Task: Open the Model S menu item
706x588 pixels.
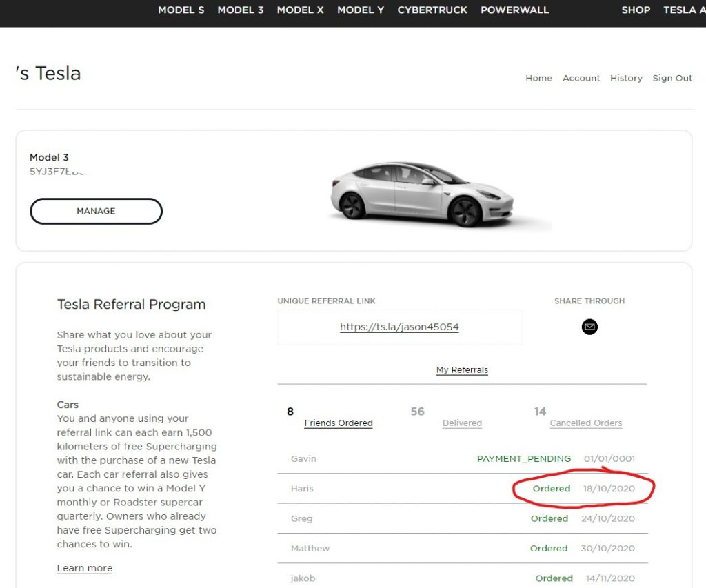Action: [x=181, y=10]
